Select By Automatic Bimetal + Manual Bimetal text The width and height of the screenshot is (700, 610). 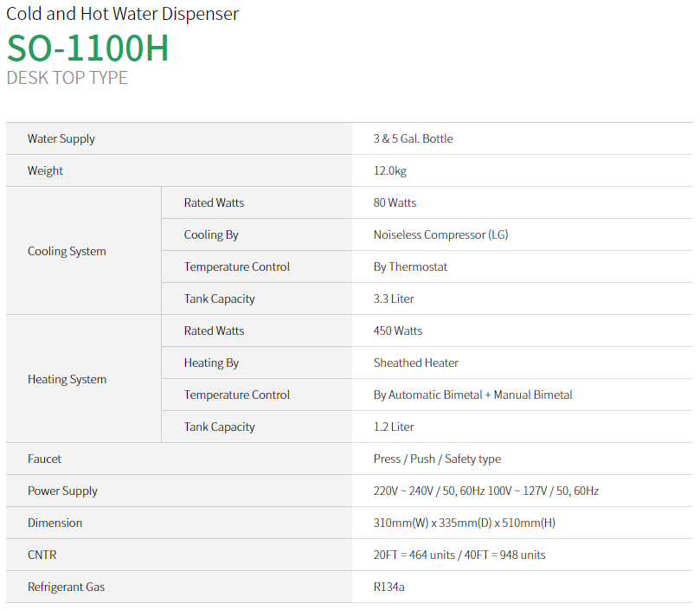click(472, 395)
